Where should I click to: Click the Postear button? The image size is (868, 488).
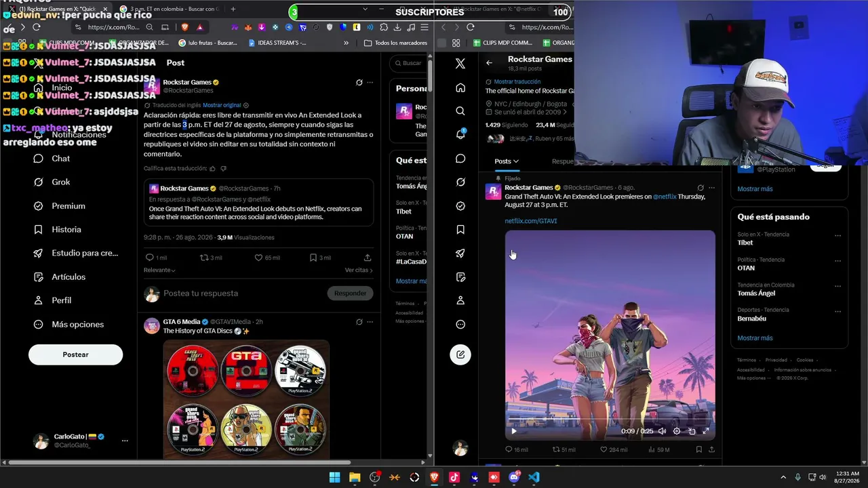75,354
